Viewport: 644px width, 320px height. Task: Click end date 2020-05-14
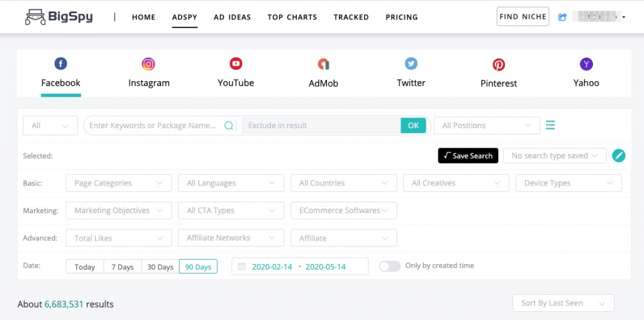pyautogui.click(x=326, y=267)
